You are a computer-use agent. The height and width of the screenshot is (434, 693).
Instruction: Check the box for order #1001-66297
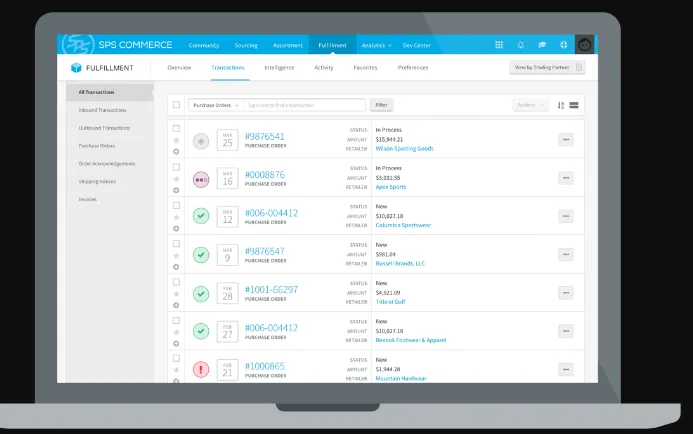coord(176,282)
